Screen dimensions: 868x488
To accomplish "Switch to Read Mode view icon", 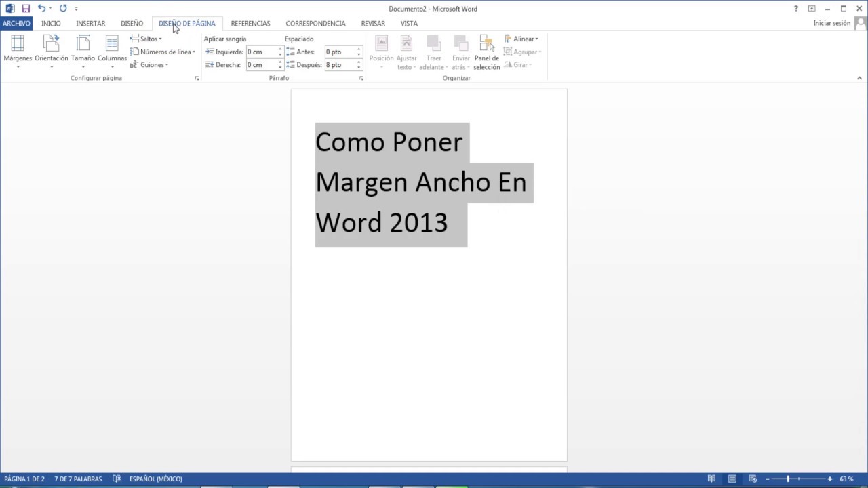I will [x=711, y=479].
